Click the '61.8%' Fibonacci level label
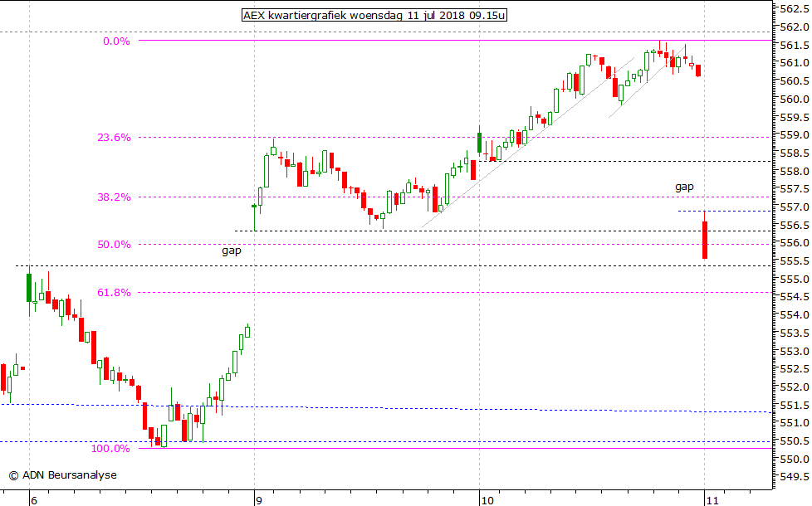This screenshot has width=812, height=506. (x=114, y=293)
